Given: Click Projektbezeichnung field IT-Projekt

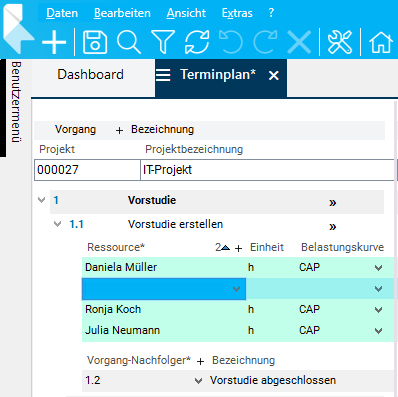Looking at the screenshot, I should (267, 170).
